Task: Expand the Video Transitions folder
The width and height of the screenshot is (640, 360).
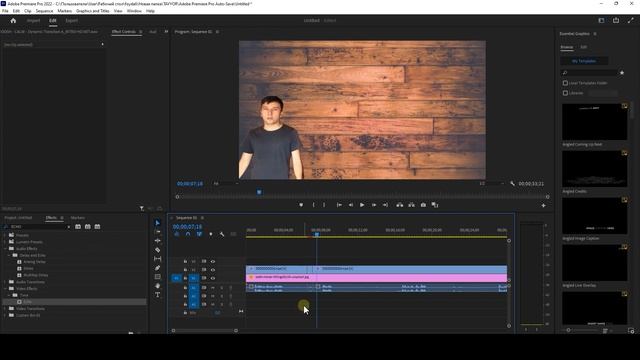Action: [x=5, y=309]
